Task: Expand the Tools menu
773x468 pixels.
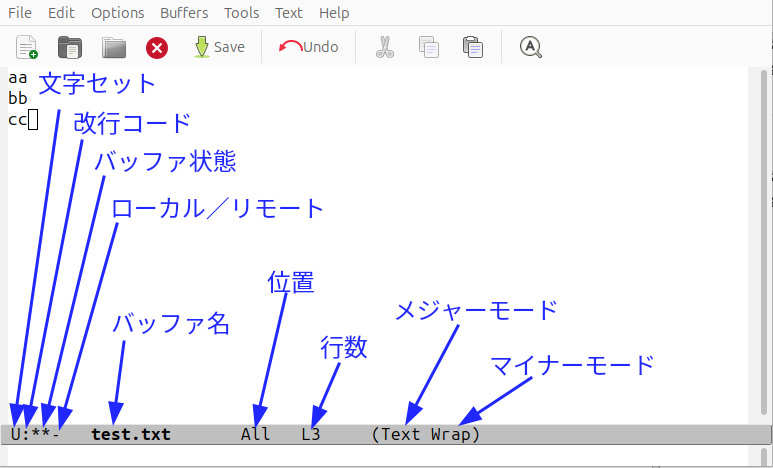Action: [241, 13]
